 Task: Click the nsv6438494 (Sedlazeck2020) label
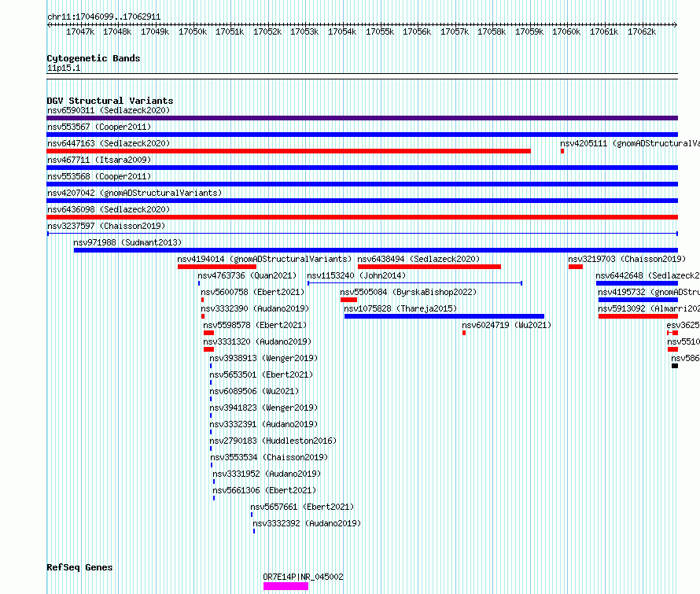[418, 259]
